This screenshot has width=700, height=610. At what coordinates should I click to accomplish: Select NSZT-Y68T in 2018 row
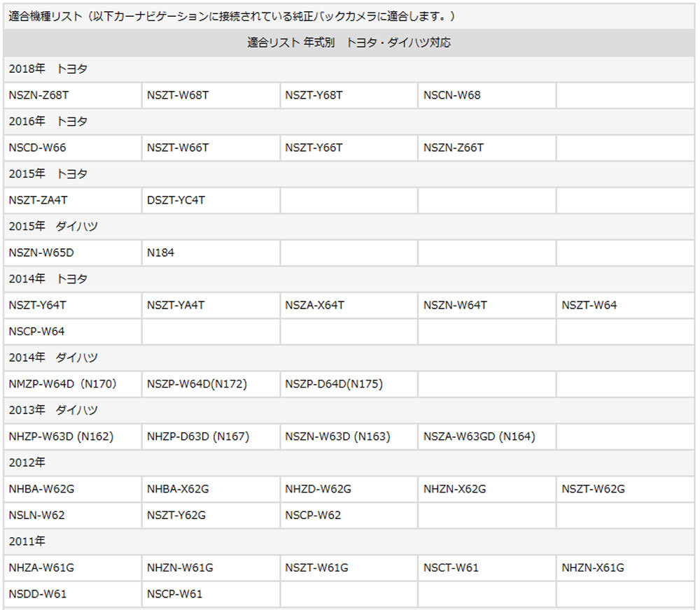349,95
